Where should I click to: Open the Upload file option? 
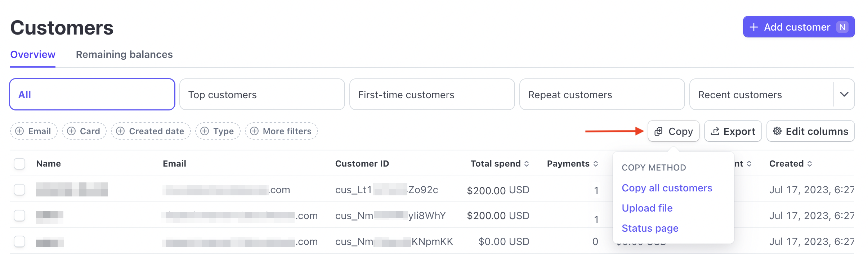pyautogui.click(x=647, y=208)
